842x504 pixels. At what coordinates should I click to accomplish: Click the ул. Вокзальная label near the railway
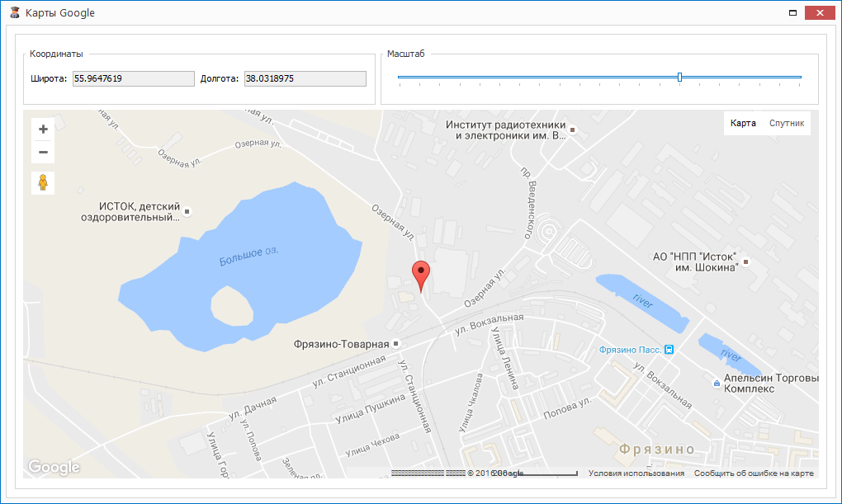click(490, 324)
